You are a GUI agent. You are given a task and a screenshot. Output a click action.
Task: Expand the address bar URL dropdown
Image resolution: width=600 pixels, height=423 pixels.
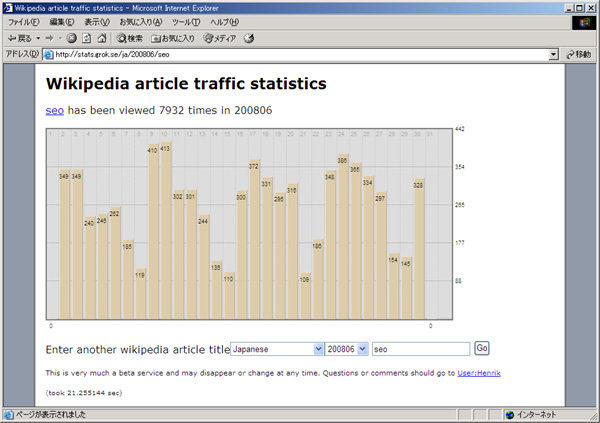pos(554,54)
